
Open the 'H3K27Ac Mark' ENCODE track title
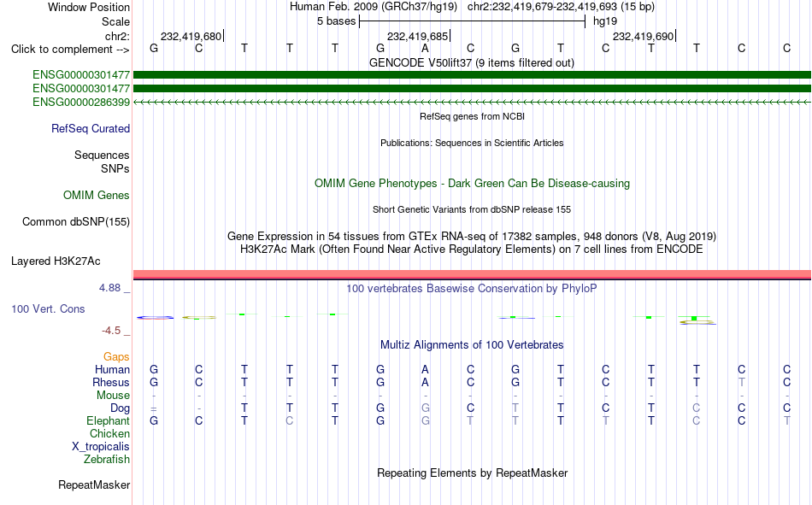(x=472, y=250)
